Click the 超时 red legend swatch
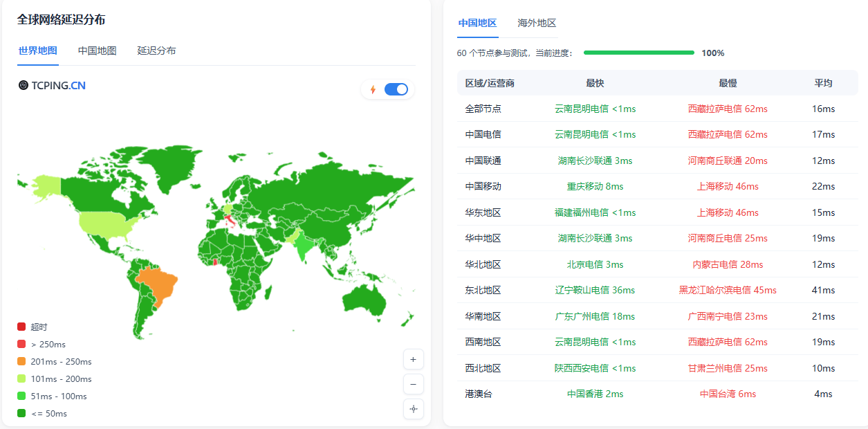The width and height of the screenshot is (868, 429). pyautogui.click(x=21, y=327)
